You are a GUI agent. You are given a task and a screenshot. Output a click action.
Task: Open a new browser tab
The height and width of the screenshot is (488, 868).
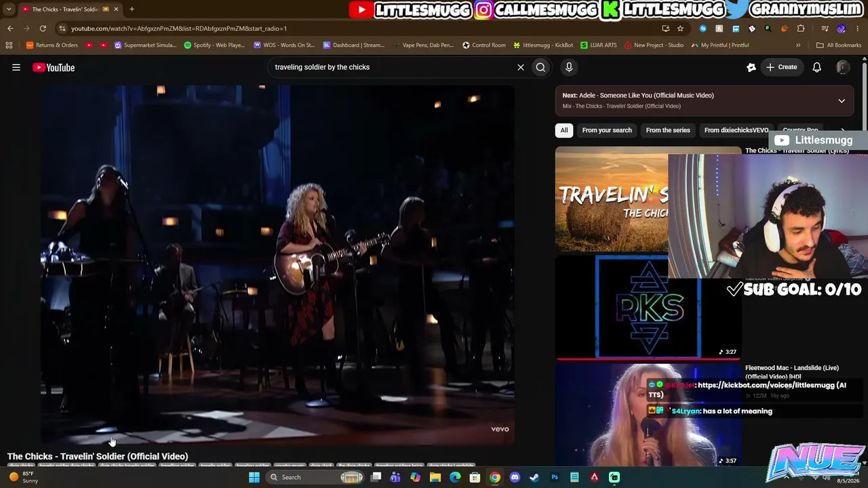(x=132, y=9)
